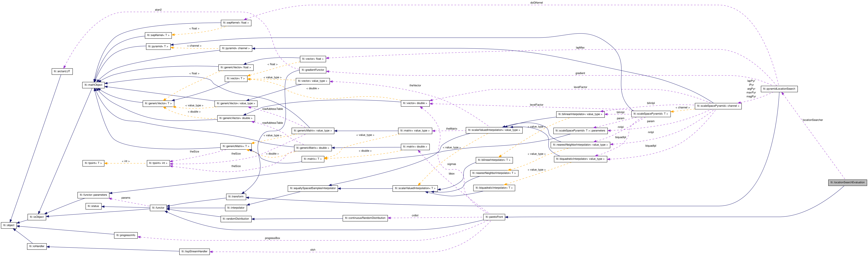Click the theMatrix edge label

coord(452,129)
